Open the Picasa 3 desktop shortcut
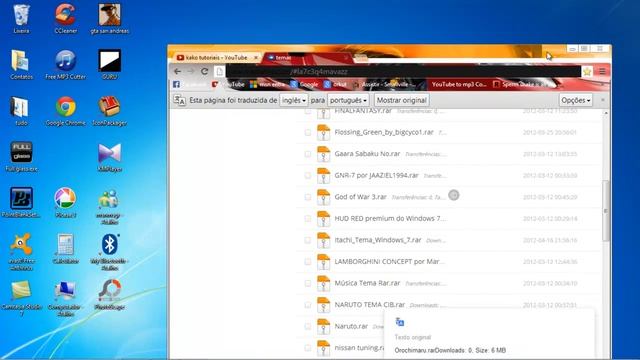The width and height of the screenshot is (640, 360). tap(65, 203)
